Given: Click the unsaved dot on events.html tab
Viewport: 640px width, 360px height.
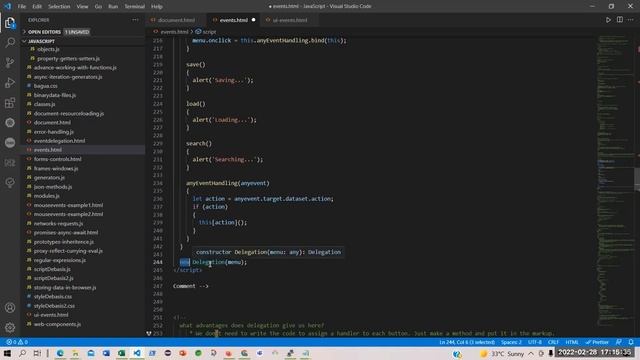Looking at the screenshot, I should [253, 20].
